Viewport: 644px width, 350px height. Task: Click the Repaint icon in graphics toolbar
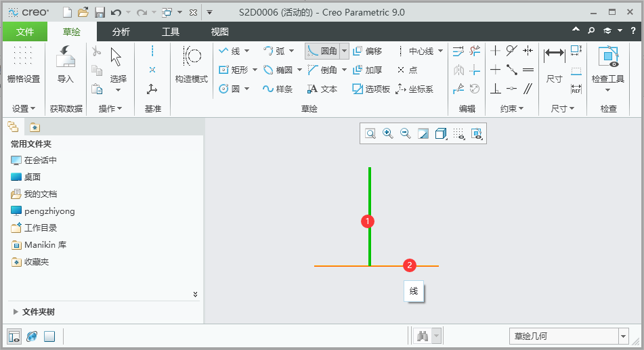click(423, 133)
